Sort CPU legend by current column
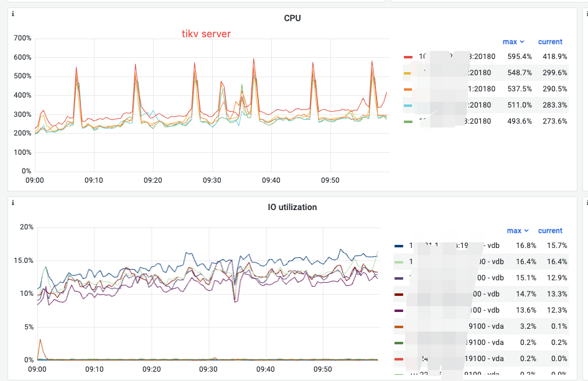 [550, 42]
